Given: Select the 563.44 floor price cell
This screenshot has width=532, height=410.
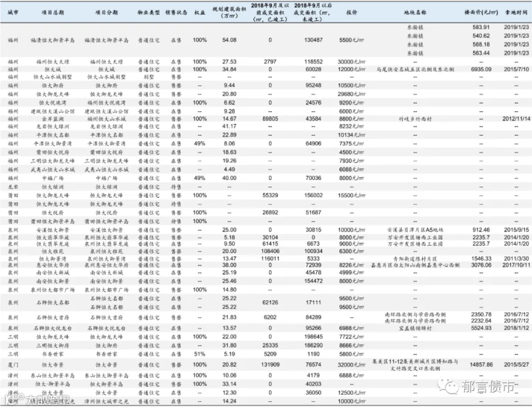Looking at the screenshot, I should [x=481, y=53].
